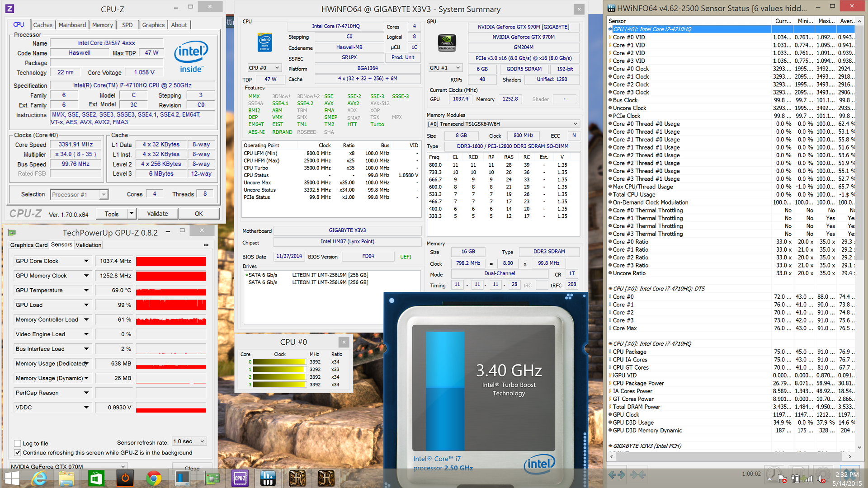This screenshot has width=868, height=488.
Task: Click the Validate button in CPU-Z
Action: pyautogui.click(x=157, y=214)
